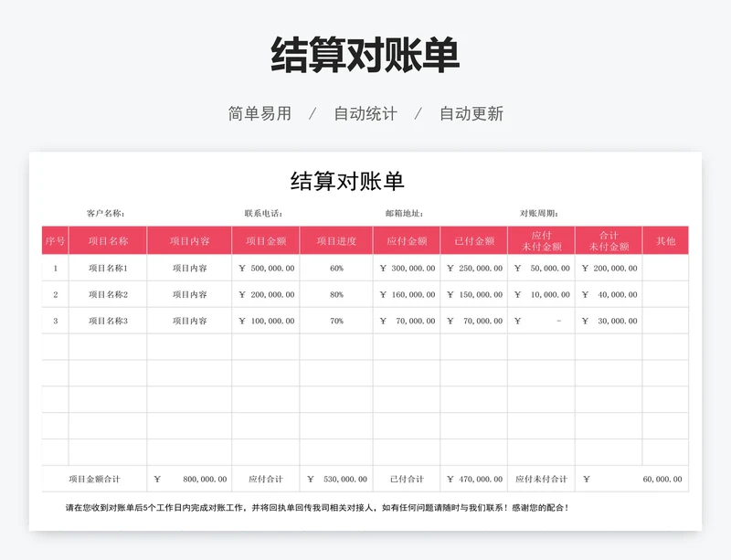Select the 项目金额 column header
The height and width of the screenshot is (560, 731).
point(266,240)
